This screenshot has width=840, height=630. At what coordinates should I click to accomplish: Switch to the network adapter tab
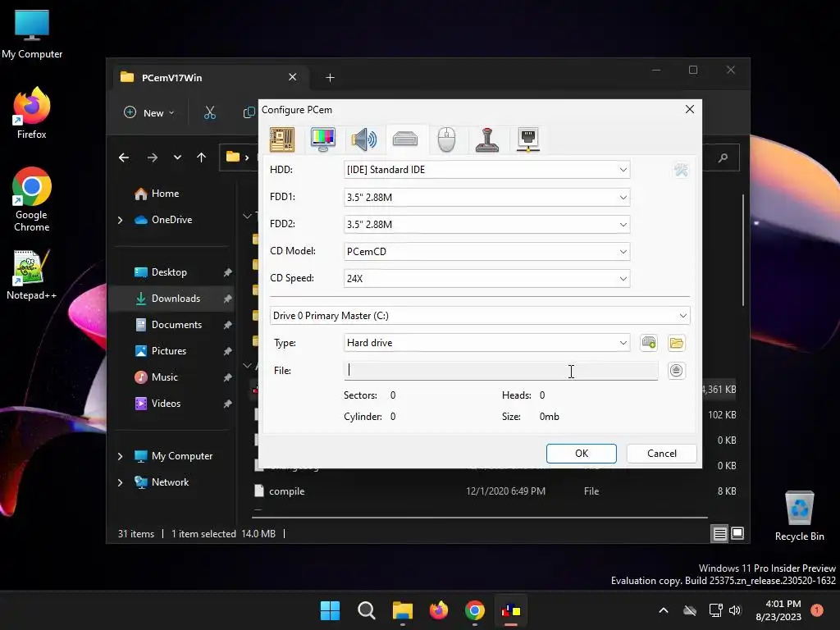[528, 139]
